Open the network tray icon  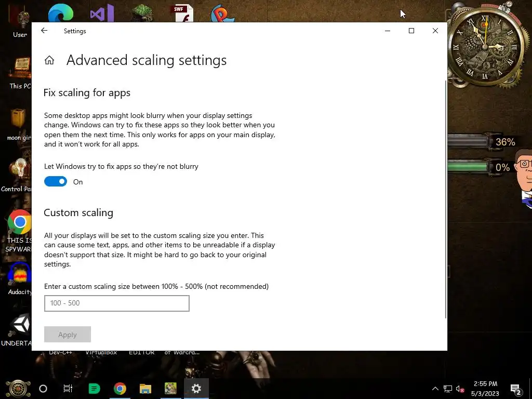(x=448, y=389)
